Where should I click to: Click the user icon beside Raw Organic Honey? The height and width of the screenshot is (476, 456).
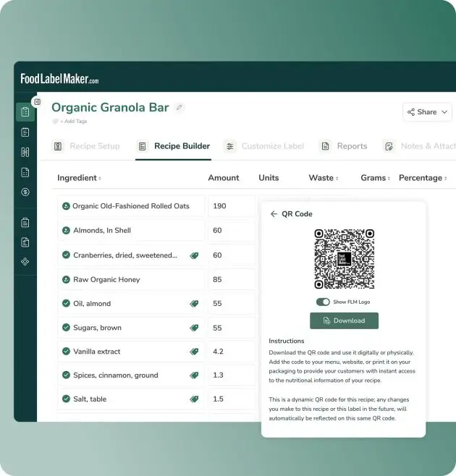(x=66, y=279)
